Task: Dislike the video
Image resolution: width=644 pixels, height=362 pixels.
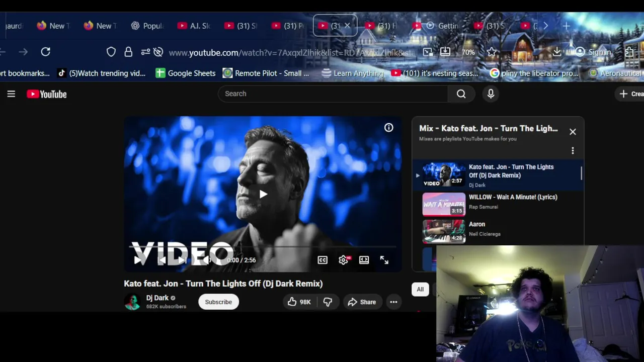Action: 328,302
